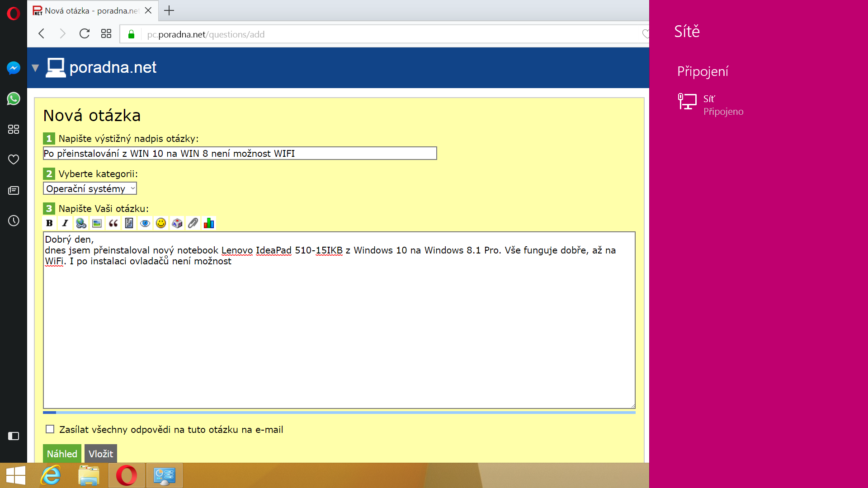Open the category dropdown Operační systémy
The width and height of the screenshot is (868, 488).
(90, 188)
